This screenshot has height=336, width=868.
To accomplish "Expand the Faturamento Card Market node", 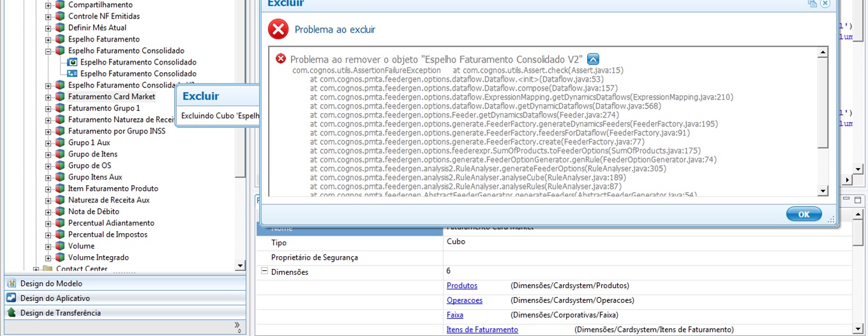I will pos(49,97).
